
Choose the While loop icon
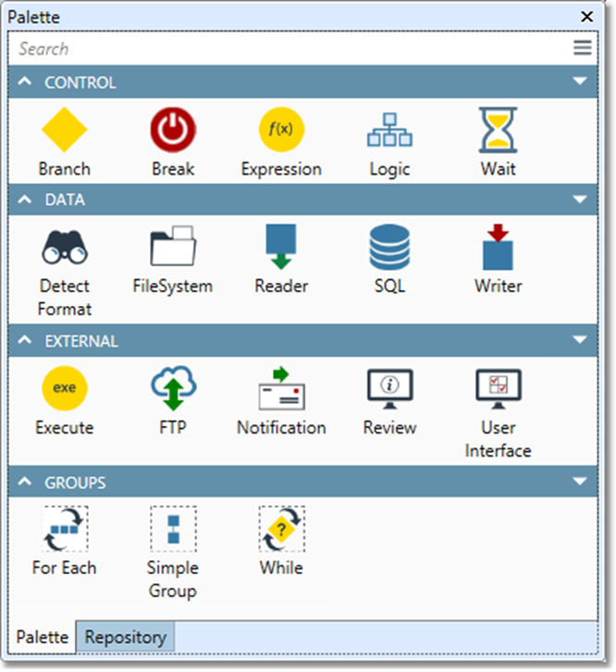click(281, 530)
